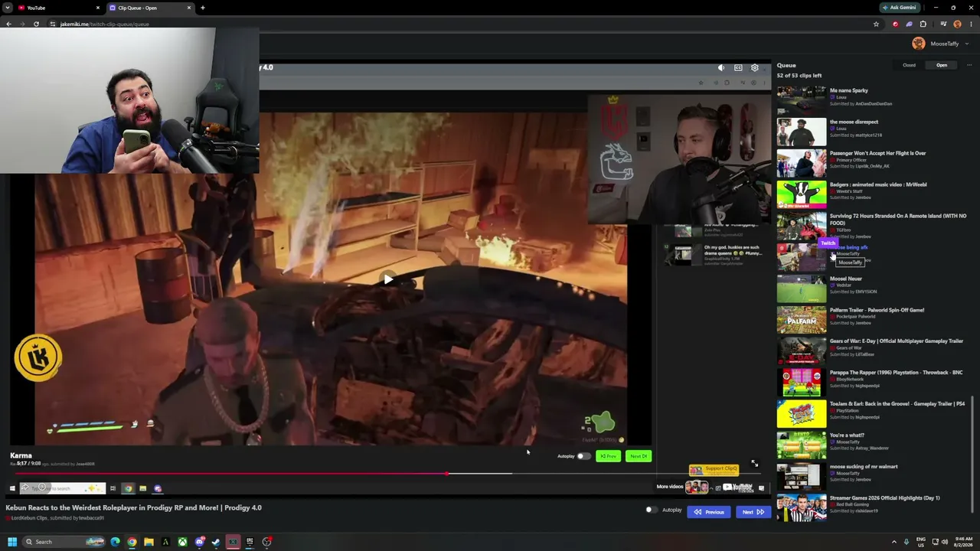Open 'Palfarm Trailer - Palworld Spin-Off Game!' clip

pos(873,320)
